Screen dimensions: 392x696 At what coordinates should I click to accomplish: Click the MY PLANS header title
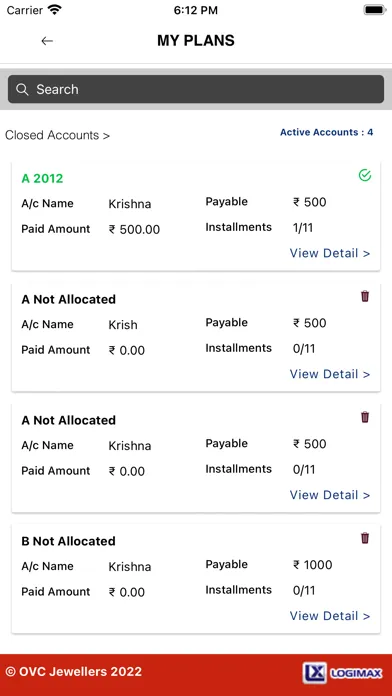[x=196, y=41]
